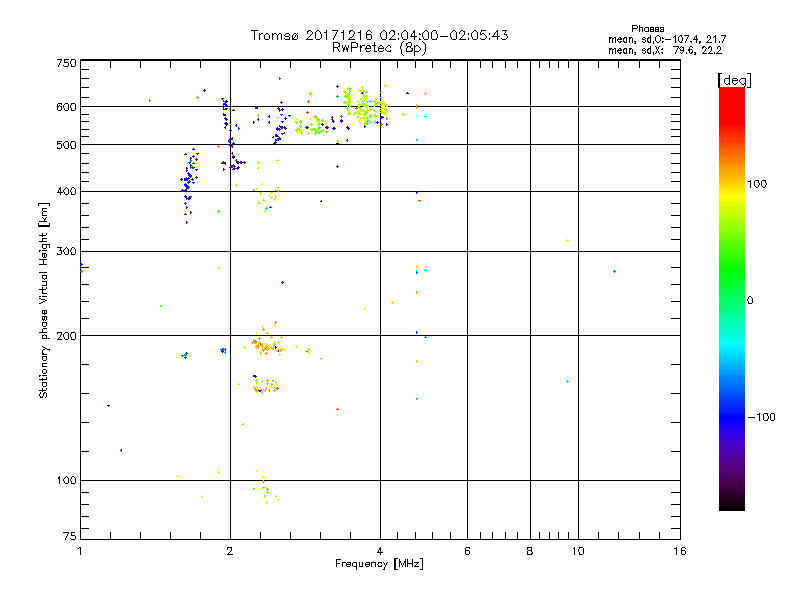
Task: Click the lone yellow point just below 10 MHz
Action: tap(567, 240)
